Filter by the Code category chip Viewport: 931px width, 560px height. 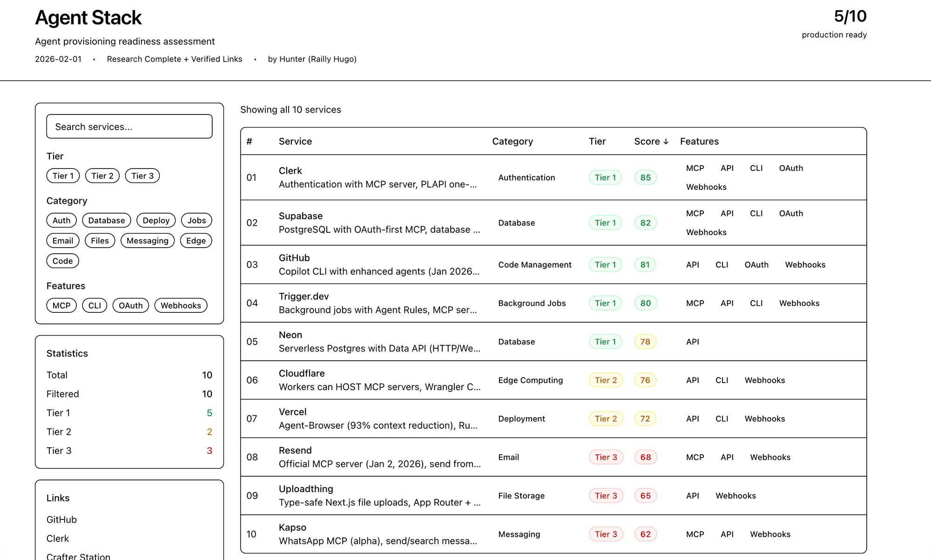[x=62, y=261]
